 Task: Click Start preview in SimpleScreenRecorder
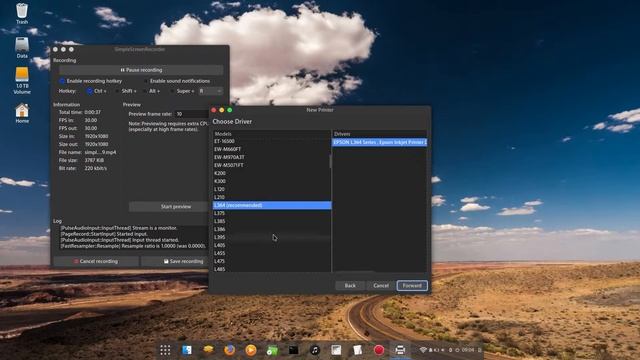(169, 207)
